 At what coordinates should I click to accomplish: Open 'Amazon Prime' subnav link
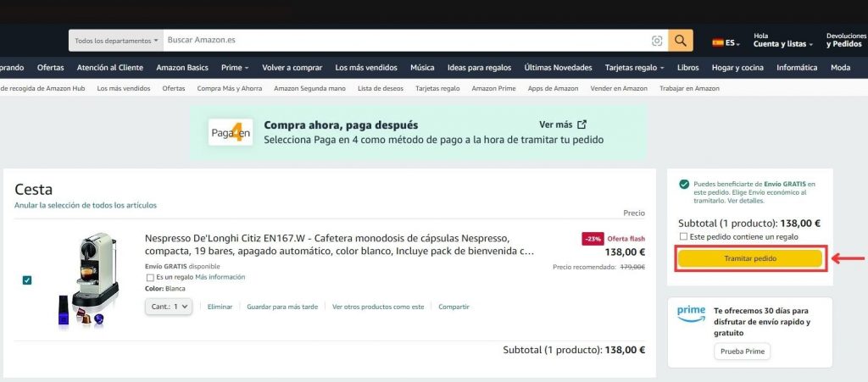pyautogui.click(x=493, y=88)
